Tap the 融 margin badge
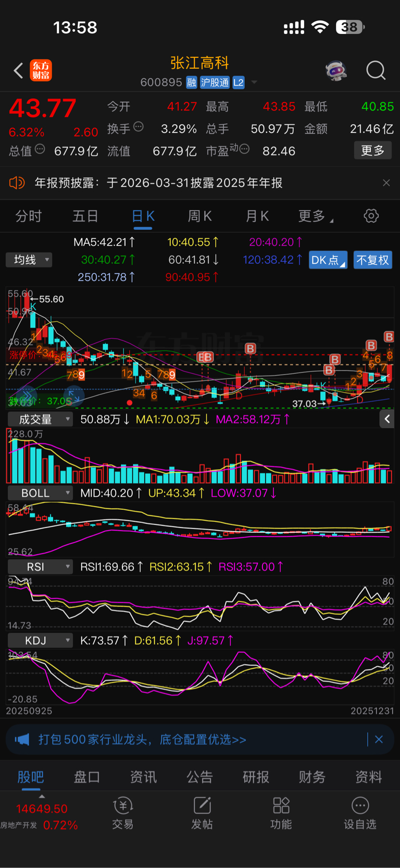The width and height of the screenshot is (400, 868). click(x=192, y=82)
